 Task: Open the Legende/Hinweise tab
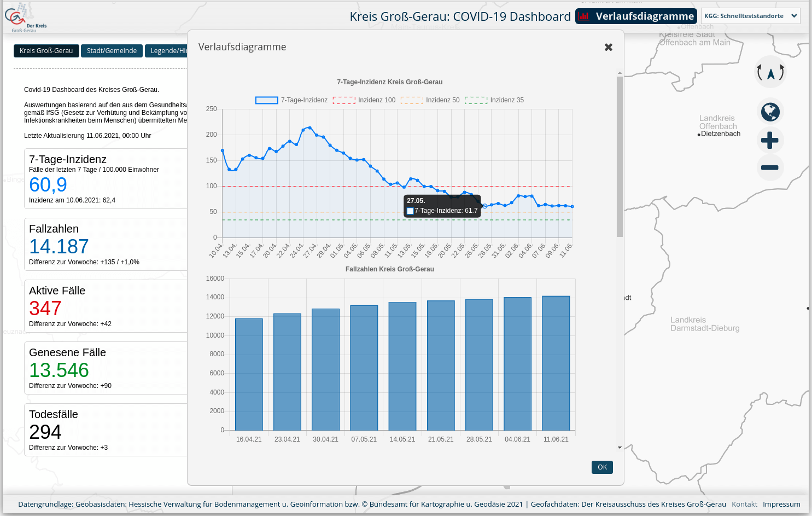pyautogui.click(x=168, y=51)
